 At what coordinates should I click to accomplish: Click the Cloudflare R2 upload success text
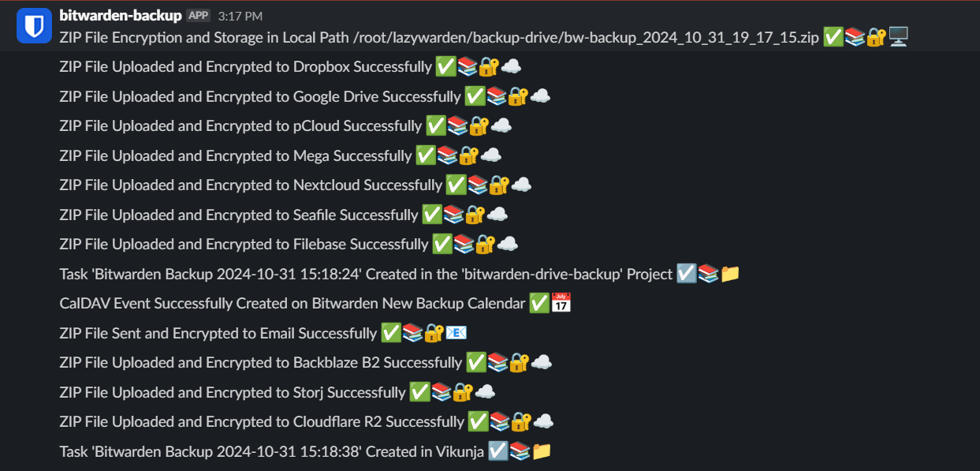pos(262,422)
